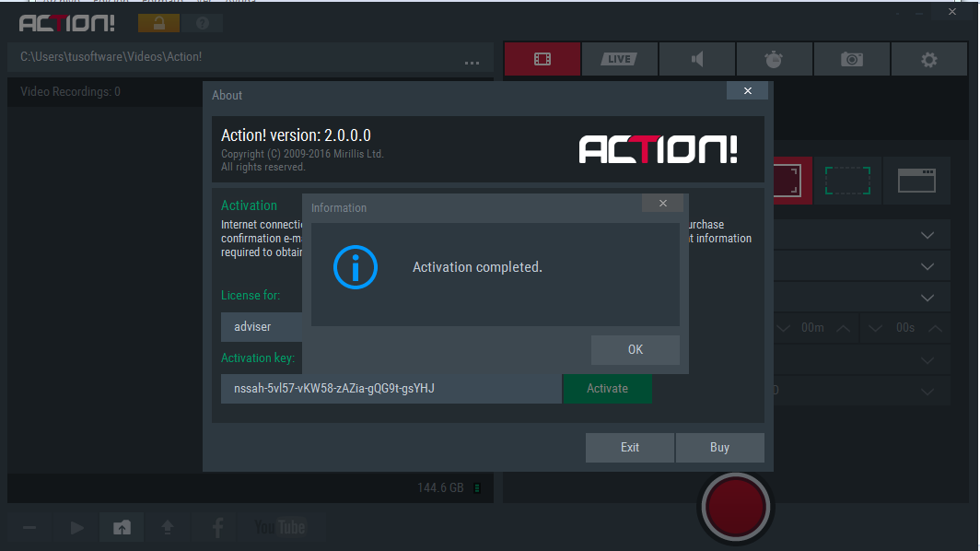Click the Activation completed message
This screenshot has height=551, width=980.
477,267
